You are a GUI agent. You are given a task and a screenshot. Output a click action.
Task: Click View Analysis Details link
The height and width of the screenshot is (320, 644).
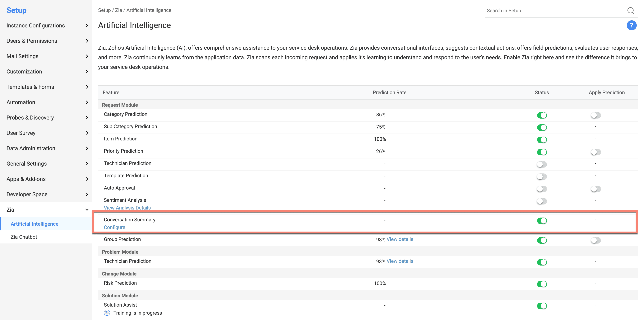pos(127,208)
